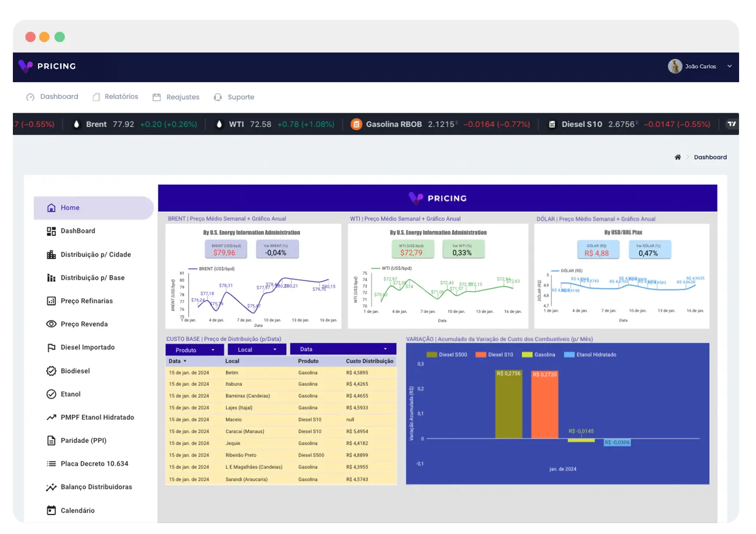Click the TradingView logo in ticker
The width and height of the screenshot is (756, 534).
click(x=732, y=124)
